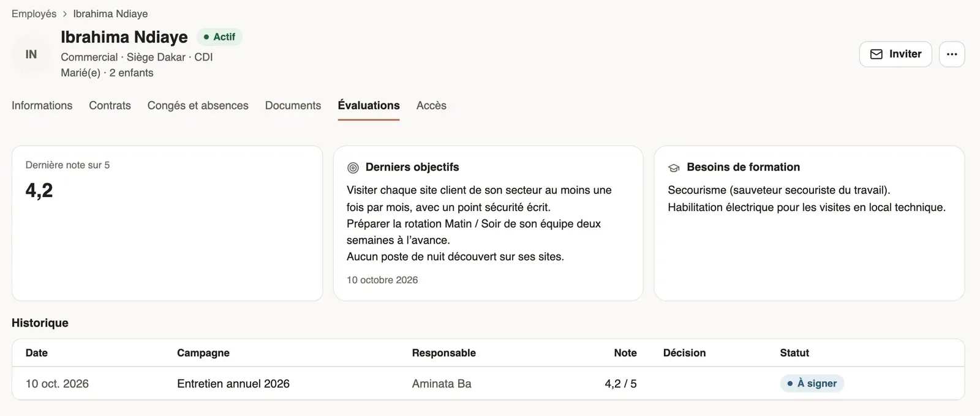Click the Dernière note sur 5 label

point(67,165)
